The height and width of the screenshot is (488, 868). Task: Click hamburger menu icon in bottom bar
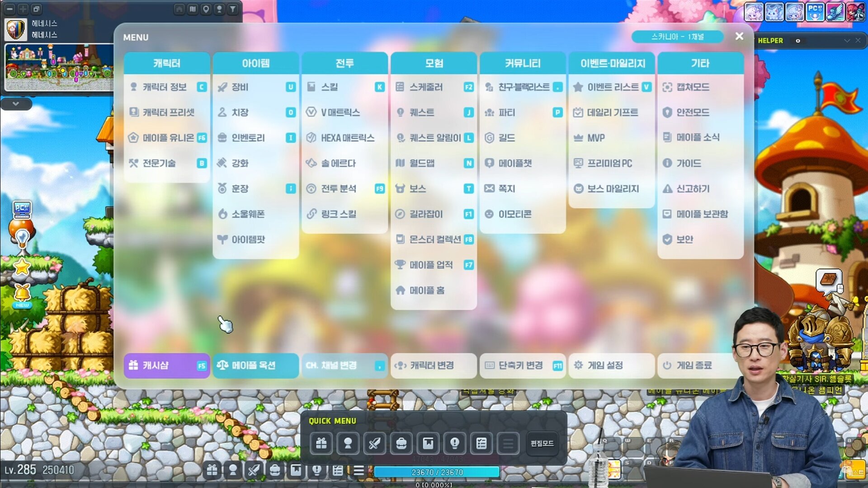tap(359, 471)
